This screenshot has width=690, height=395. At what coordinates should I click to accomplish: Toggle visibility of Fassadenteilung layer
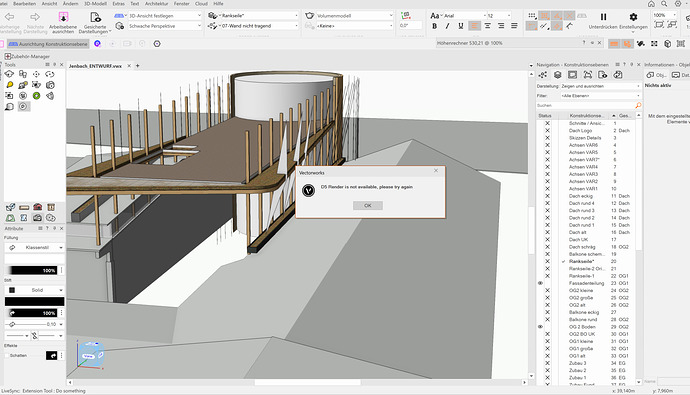click(x=540, y=283)
